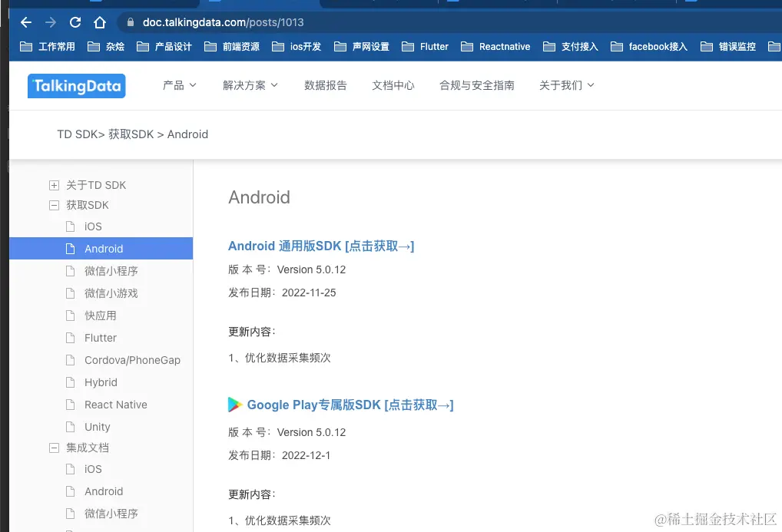Select Hybrid in the sidebar
The height and width of the screenshot is (532, 782).
[101, 382]
